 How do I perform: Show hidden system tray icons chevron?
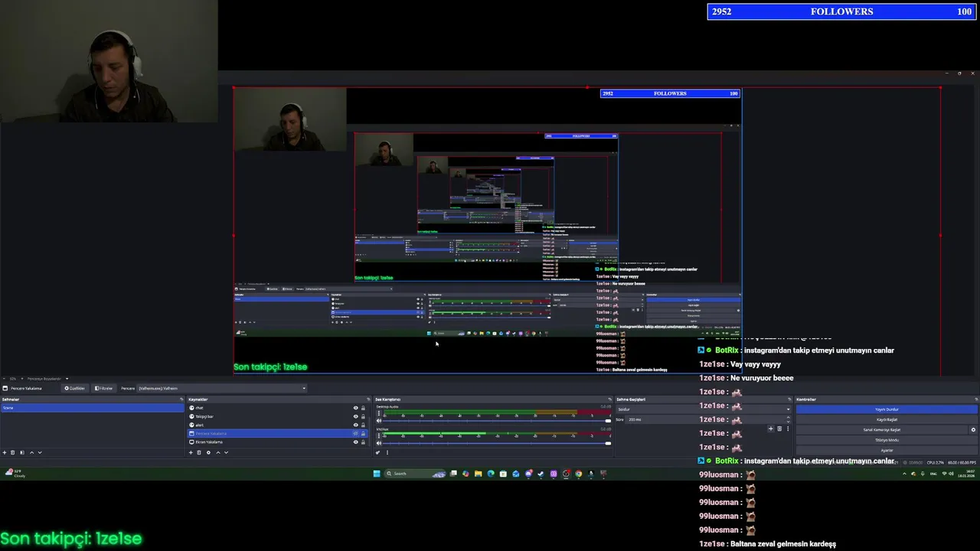click(904, 474)
